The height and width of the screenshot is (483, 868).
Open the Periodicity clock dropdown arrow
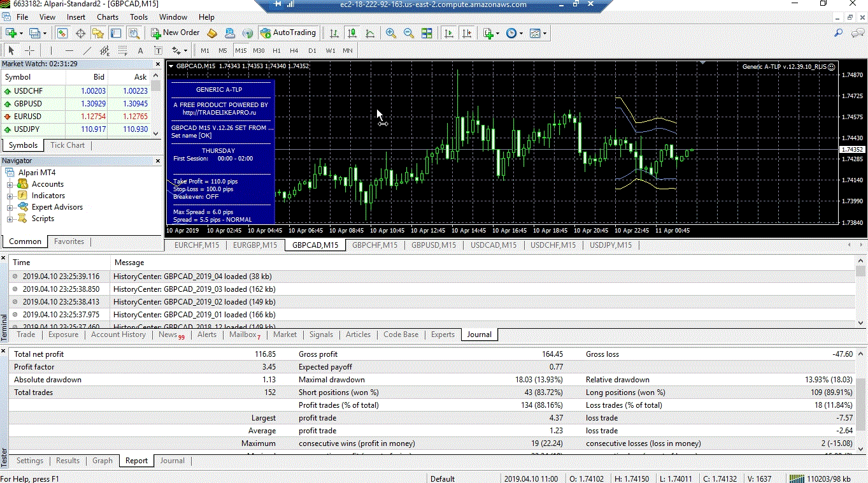click(x=521, y=33)
